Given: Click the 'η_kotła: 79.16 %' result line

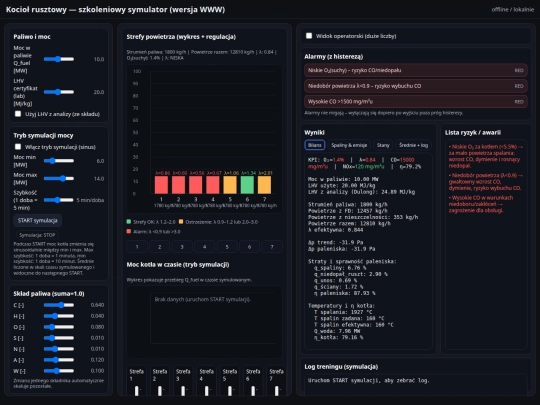Looking at the screenshot, I should click(338, 338).
